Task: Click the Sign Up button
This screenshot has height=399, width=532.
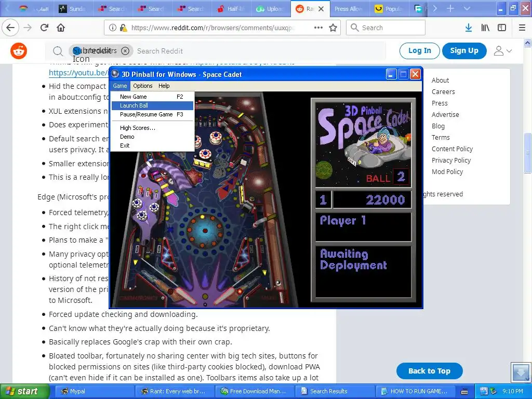Action: [464, 51]
